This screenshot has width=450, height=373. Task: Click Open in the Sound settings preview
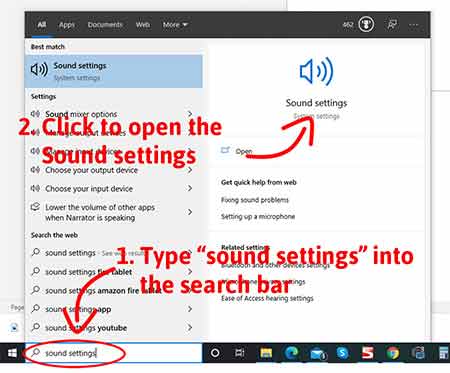pyautogui.click(x=244, y=151)
